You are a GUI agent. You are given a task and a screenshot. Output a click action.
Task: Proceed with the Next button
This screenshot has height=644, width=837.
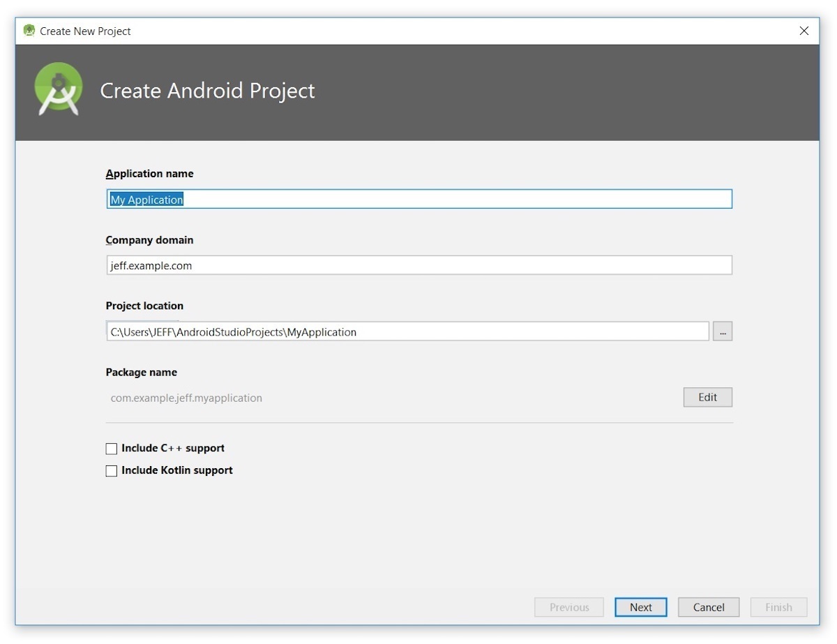tap(640, 607)
